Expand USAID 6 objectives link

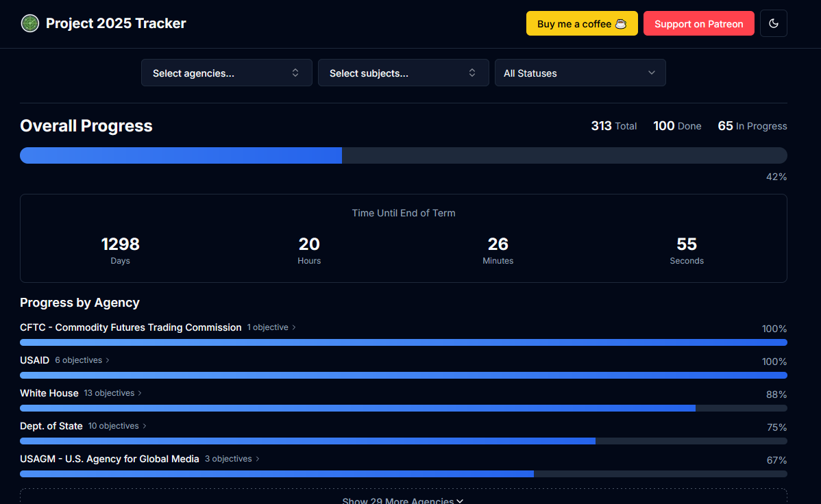tap(82, 360)
